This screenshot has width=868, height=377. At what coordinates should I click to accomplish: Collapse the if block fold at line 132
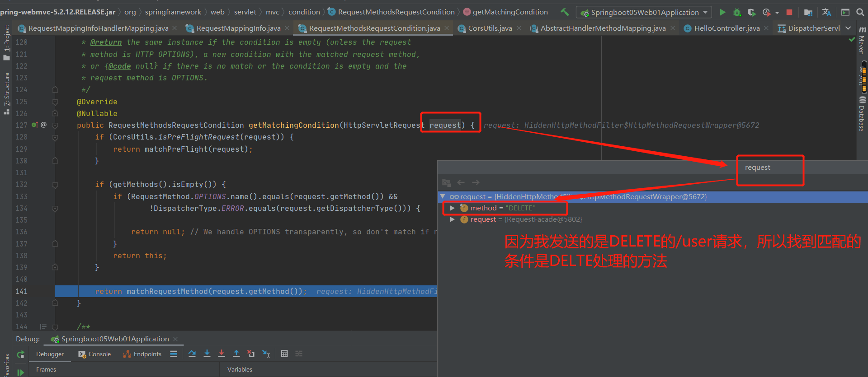coord(55,185)
